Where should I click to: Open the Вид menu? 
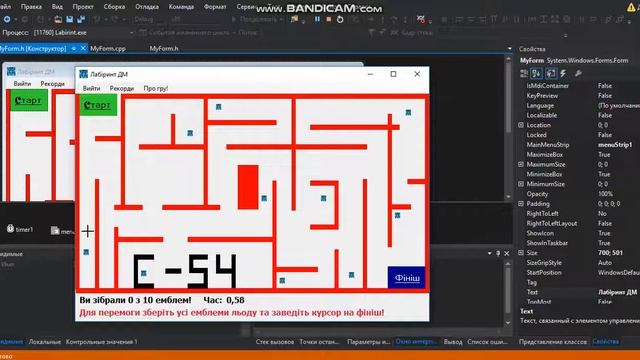[x=57, y=7]
